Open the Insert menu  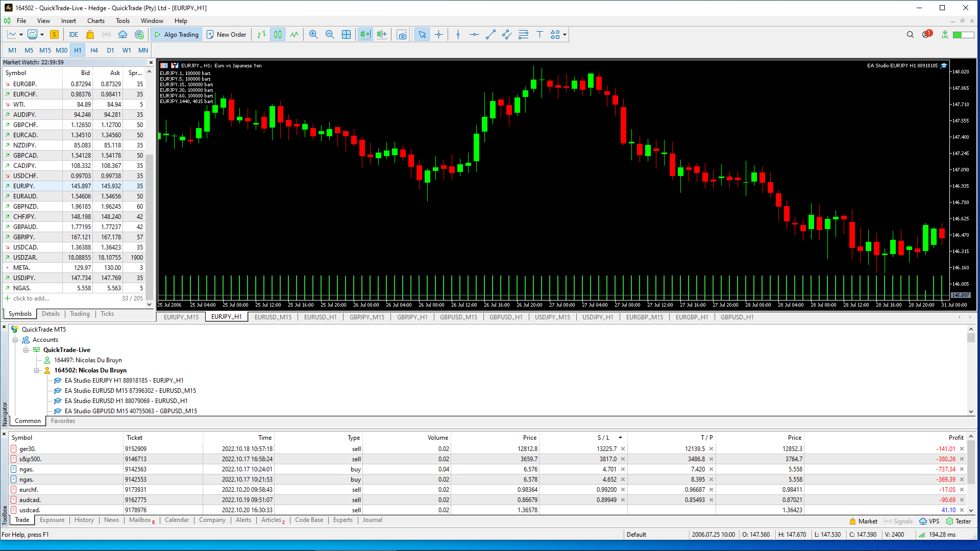(68, 21)
